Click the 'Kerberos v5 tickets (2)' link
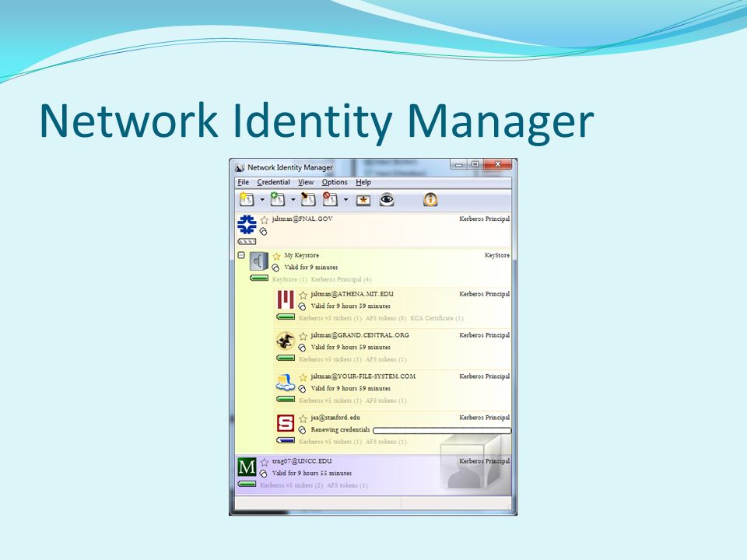Screen dimensions: 747x560 [x=292, y=485]
